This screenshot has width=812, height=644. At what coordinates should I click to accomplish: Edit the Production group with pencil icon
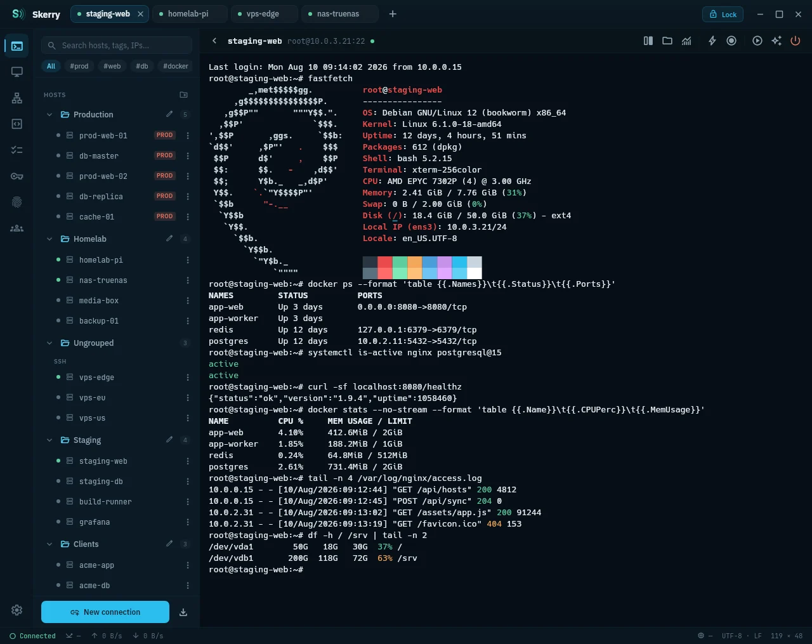click(x=169, y=114)
